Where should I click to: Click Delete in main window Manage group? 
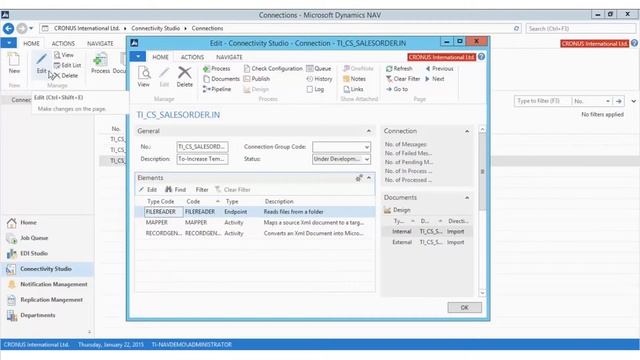(x=65, y=76)
